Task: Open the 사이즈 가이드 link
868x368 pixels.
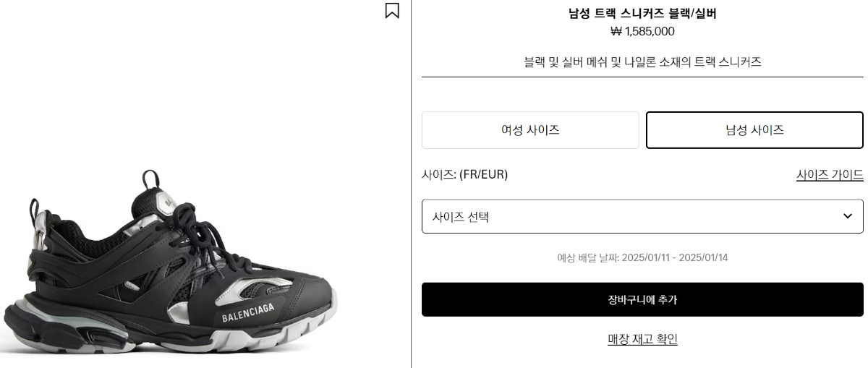Action: pos(830,175)
